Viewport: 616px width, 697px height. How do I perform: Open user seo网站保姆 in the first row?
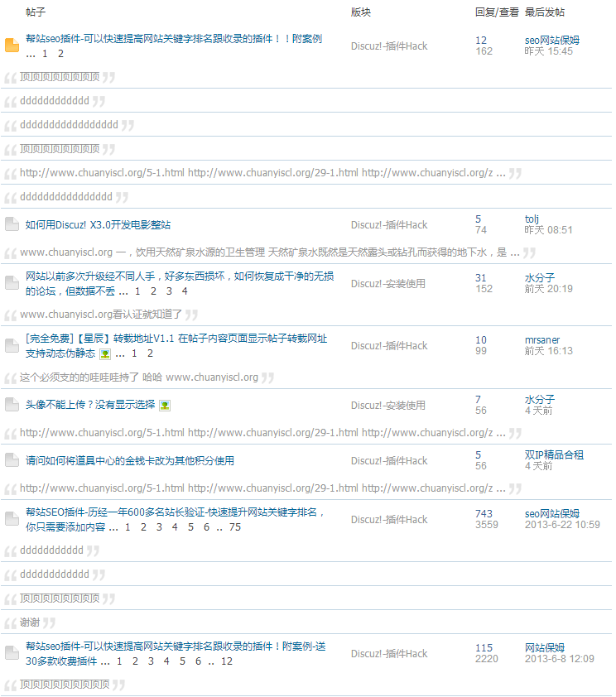point(552,40)
